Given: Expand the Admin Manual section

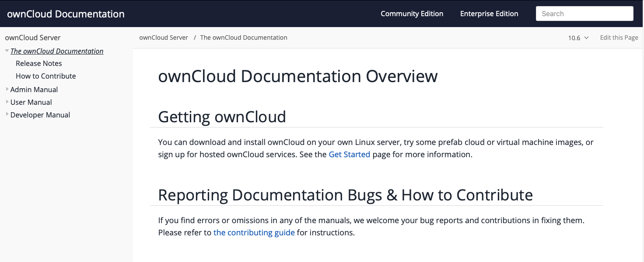Looking at the screenshot, I should 7,90.
